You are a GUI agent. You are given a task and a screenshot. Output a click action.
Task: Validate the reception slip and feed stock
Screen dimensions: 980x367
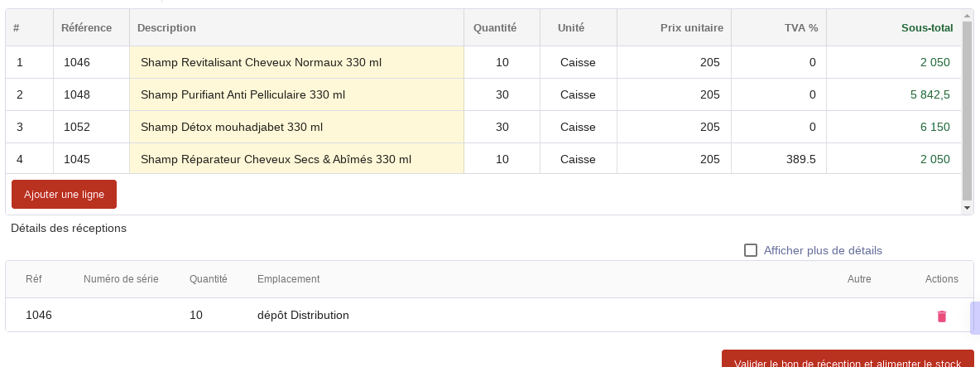pos(848,360)
